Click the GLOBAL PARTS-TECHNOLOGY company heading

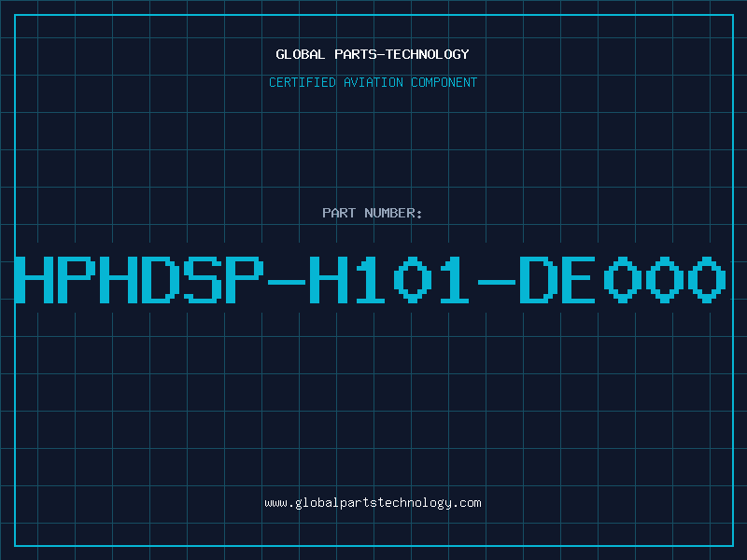click(x=373, y=54)
